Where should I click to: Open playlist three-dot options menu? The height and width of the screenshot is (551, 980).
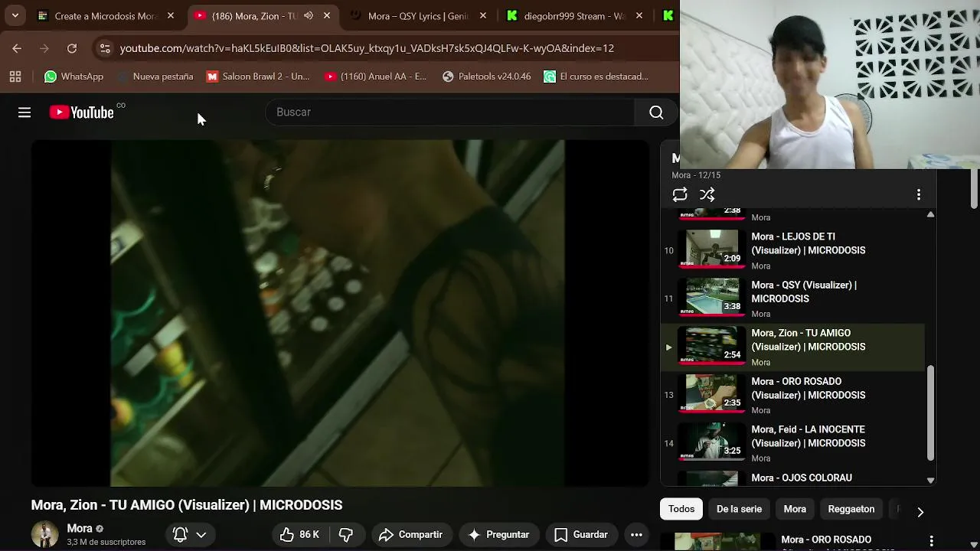tap(919, 195)
